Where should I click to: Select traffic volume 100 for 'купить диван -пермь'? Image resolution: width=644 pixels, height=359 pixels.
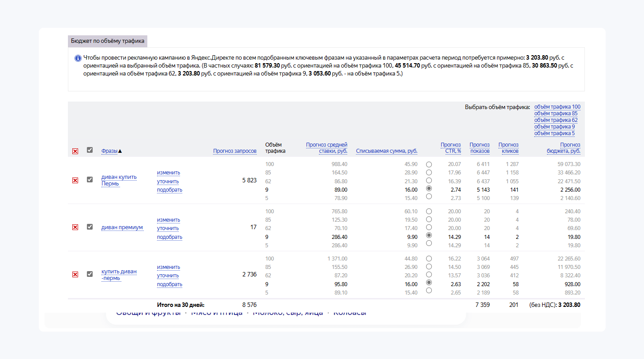429,258
